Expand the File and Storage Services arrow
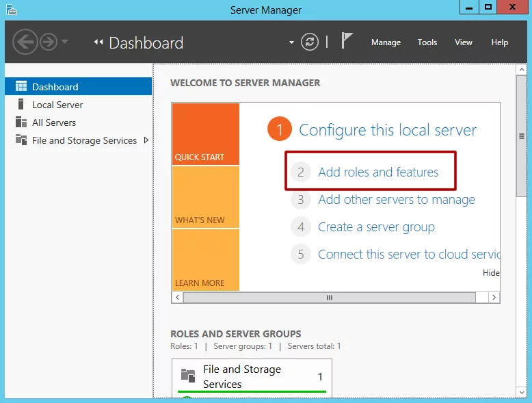The image size is (532, 403). 146,140
